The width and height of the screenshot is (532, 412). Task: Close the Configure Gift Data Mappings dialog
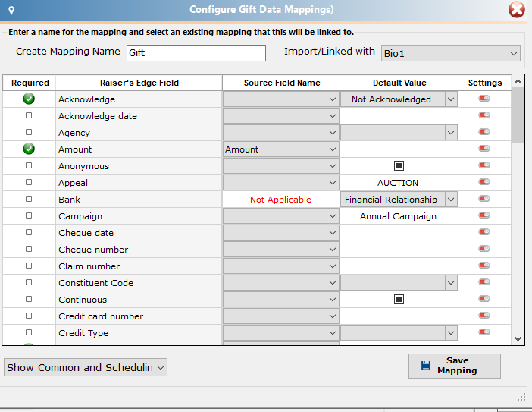[517, 10]
